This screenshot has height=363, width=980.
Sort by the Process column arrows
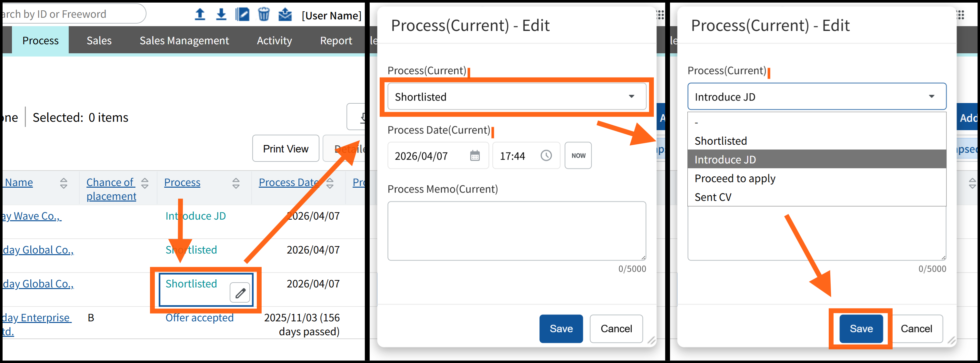(x=236, y=183)
